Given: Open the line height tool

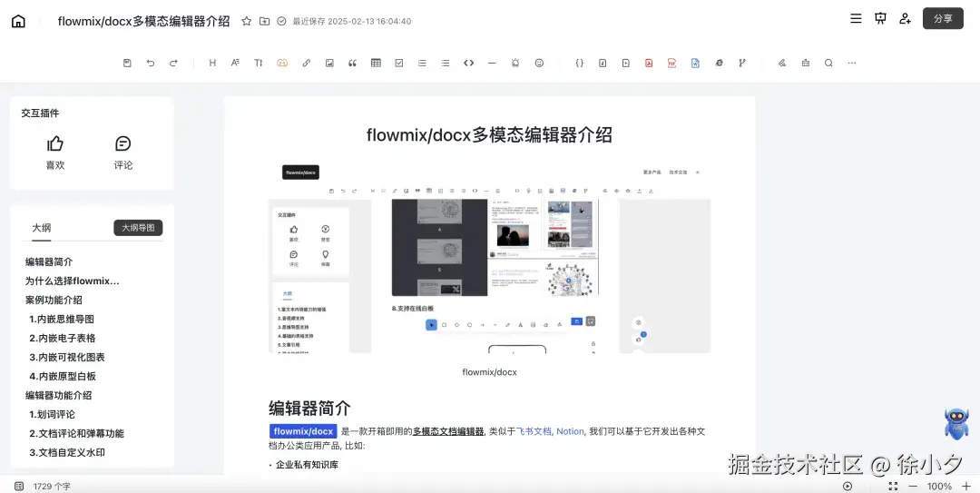Looking at the screenshot, I should click(258, 64).
